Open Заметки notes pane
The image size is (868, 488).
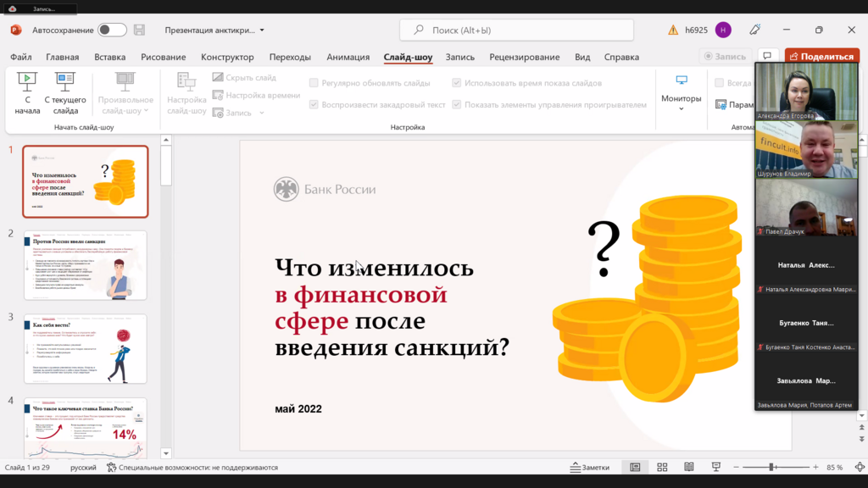click(590, 468)
